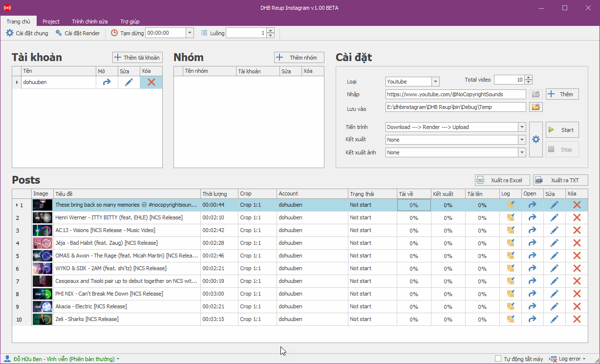Viewport: 600px width, 364px height.
Task: Decrease the Luồng thread count
Action: (270, 36)
